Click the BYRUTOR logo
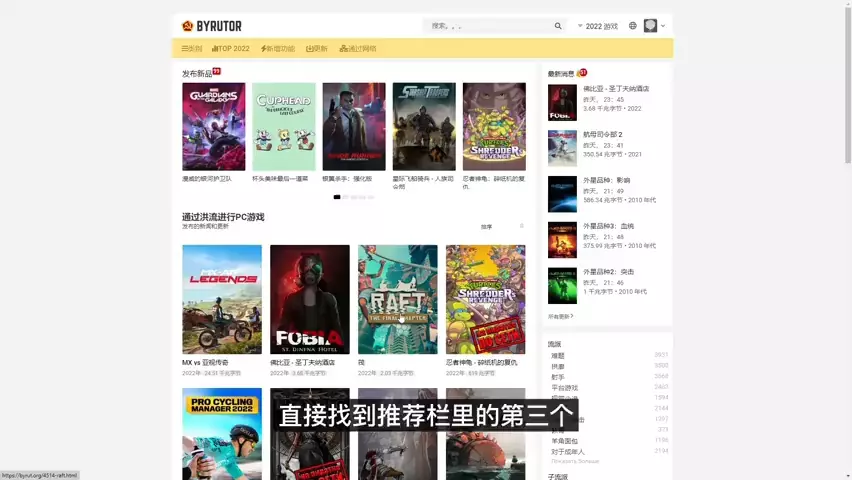 point(211,26)
